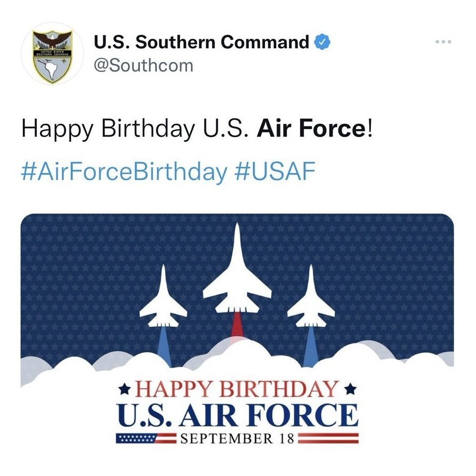The width and height of the screenshot is (476, 476).
Task: Click the bold Air Force text in tweet
Action: click(x=312, y=128)
